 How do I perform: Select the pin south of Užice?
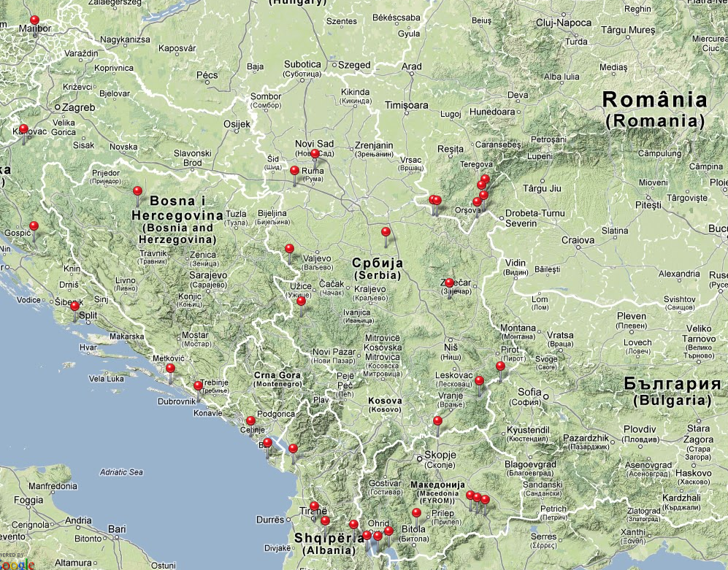[x=301, y=301]
